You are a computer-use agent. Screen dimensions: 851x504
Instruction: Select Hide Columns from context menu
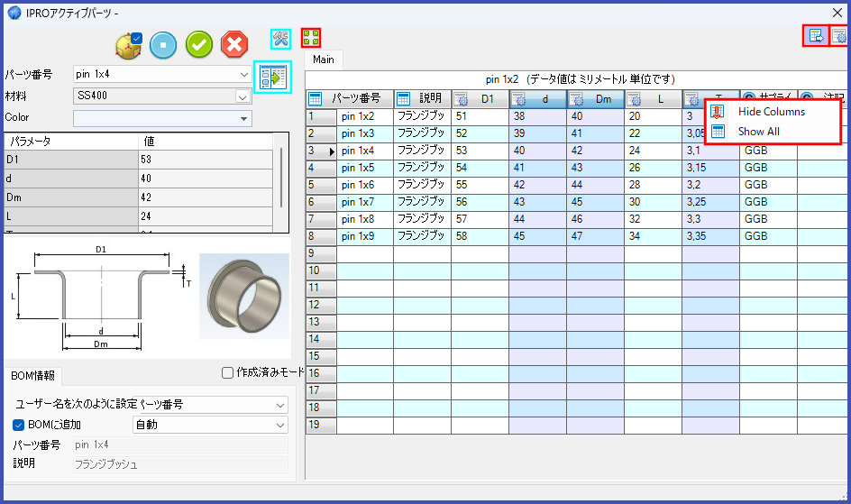[x=772, y=112]
